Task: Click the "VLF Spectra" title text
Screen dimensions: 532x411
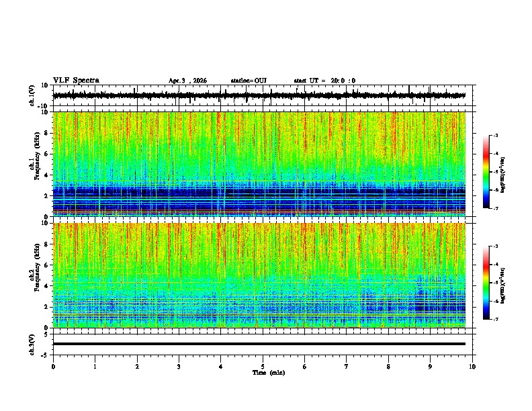Action: click(x=76, y=81)
